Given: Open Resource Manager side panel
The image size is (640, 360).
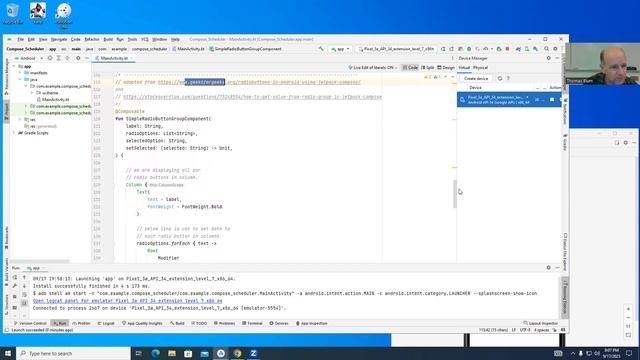Looking at the screenshot, I should 7,76.
